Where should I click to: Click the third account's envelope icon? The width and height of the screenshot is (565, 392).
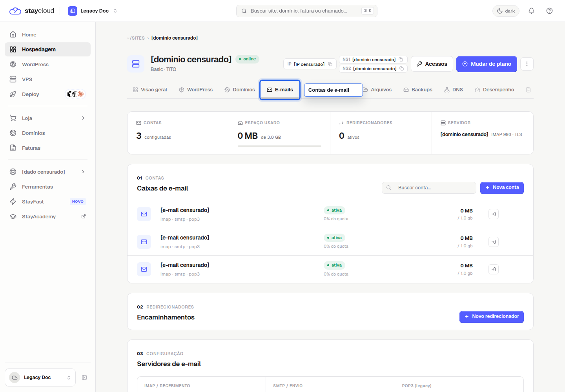tap(144, 269)
